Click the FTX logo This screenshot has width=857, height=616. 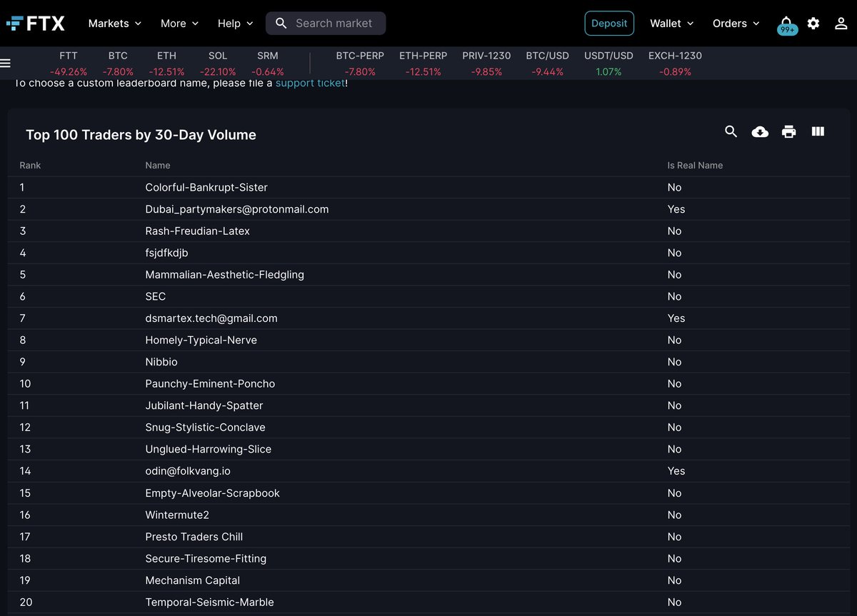coord(35,24)
